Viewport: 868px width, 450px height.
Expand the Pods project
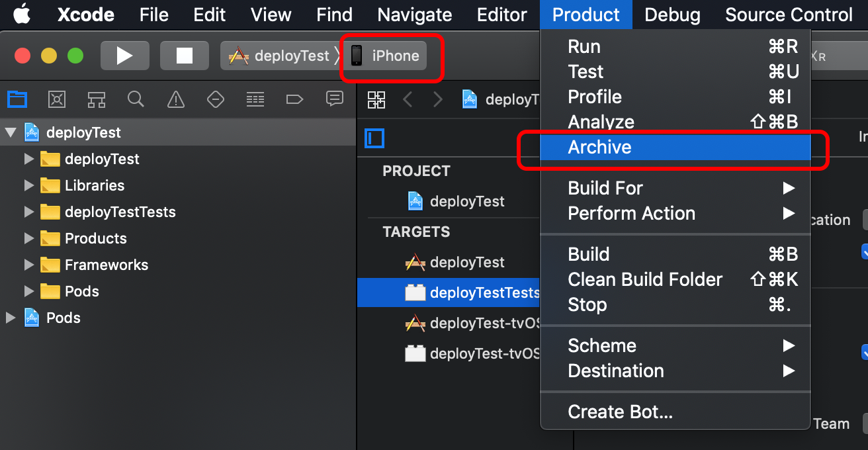tap(10, 318)
